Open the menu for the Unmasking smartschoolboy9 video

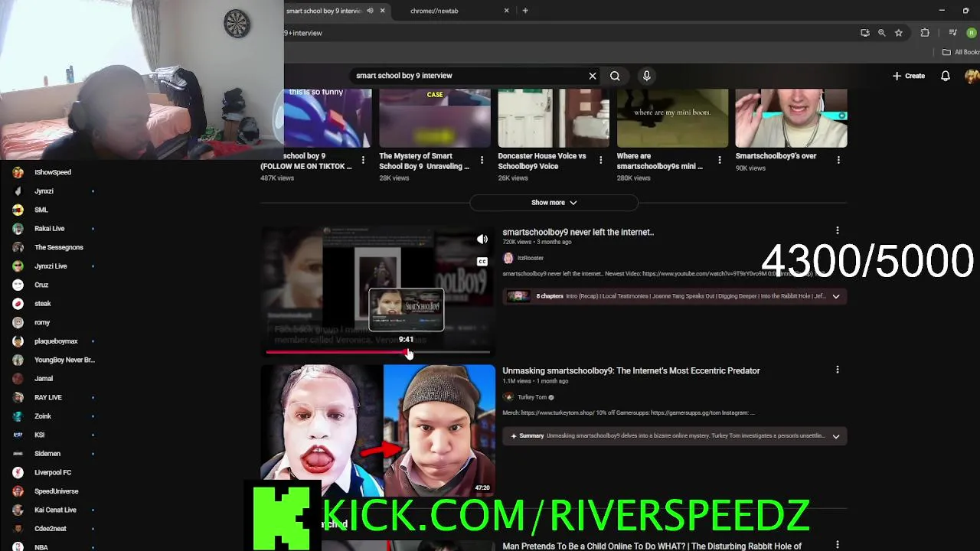[838, 370]
